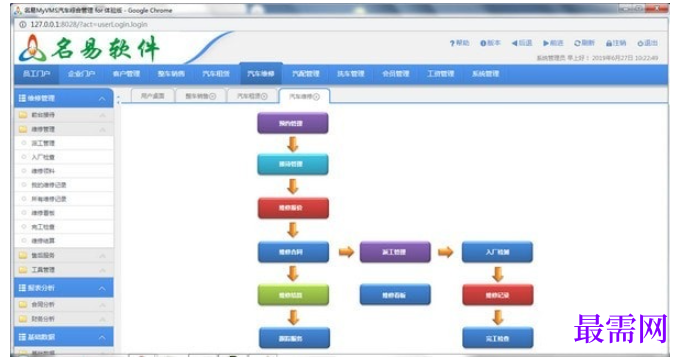Viewport: 686px width, 360px height.
Task: Go back with the 后退 arrow
Action: (514, 43)
